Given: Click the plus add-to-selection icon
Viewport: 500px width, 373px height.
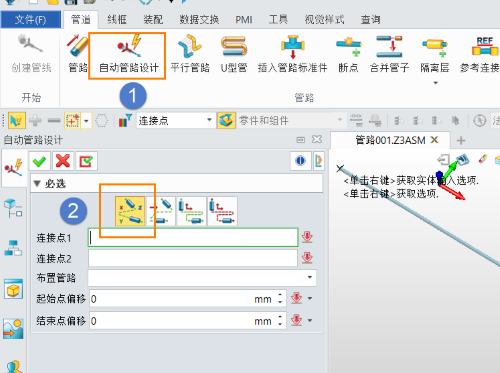Looking at the screenshot, I should (x=35, y=120).
